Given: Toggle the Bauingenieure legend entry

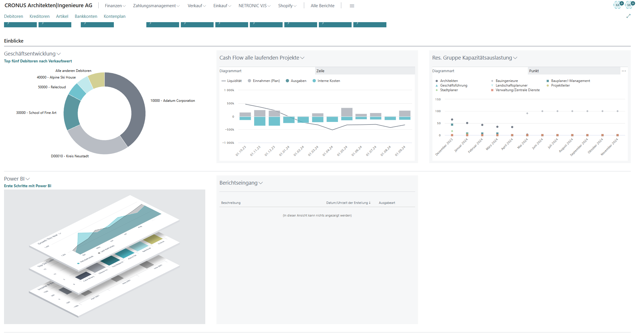Looking at the screenshot, I should coord(504,81).
